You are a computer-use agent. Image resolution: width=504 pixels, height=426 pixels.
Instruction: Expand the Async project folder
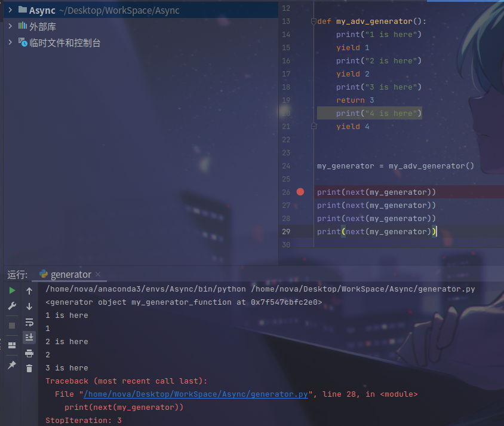point(10,10)
